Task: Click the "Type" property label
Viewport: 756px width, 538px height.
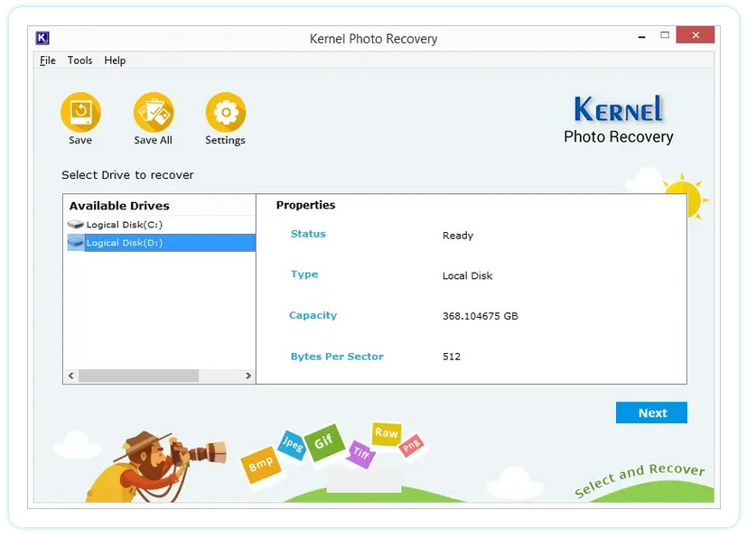Action: point(304,274)
